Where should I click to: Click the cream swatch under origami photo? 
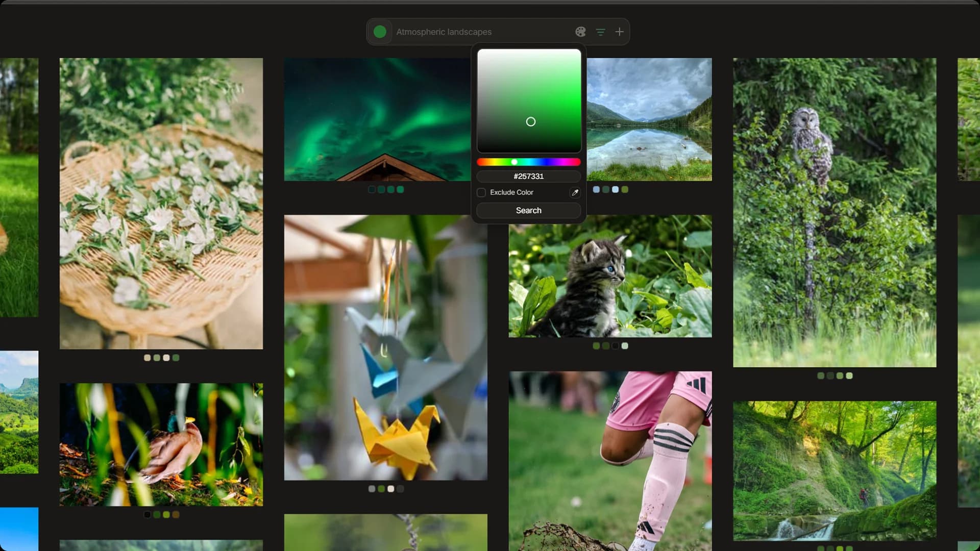point(390,489)
